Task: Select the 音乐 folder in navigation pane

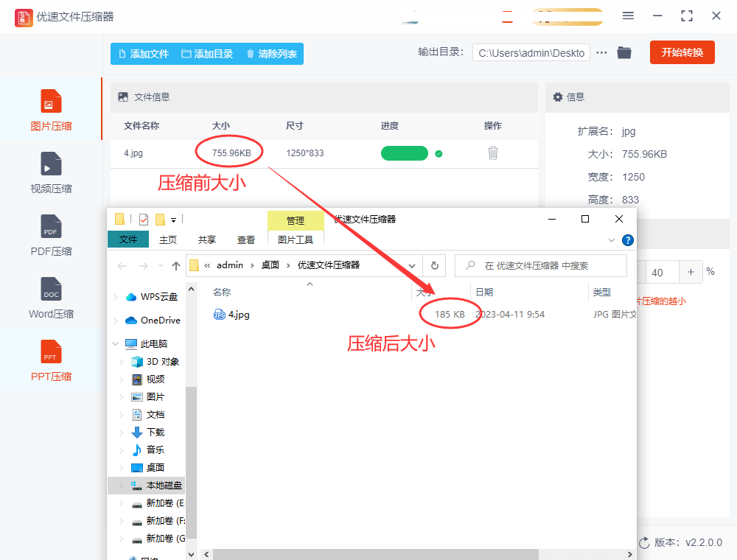Action: 148,450
